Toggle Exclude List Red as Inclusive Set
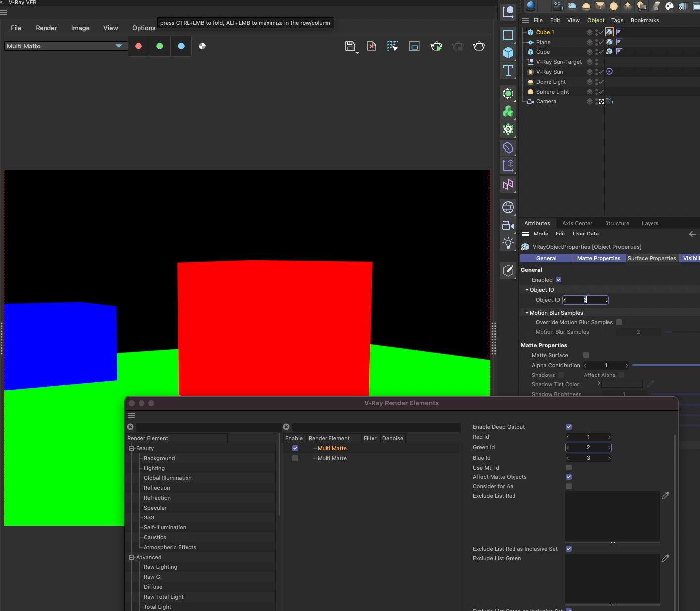This screenshot has height=611, width=700. point(569,549)
